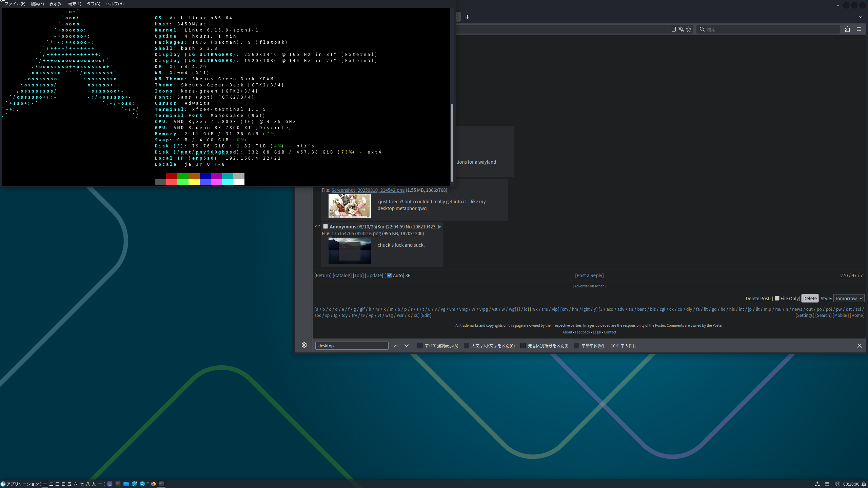Launch terminal from the panel launcher

[x=118, y=484]
